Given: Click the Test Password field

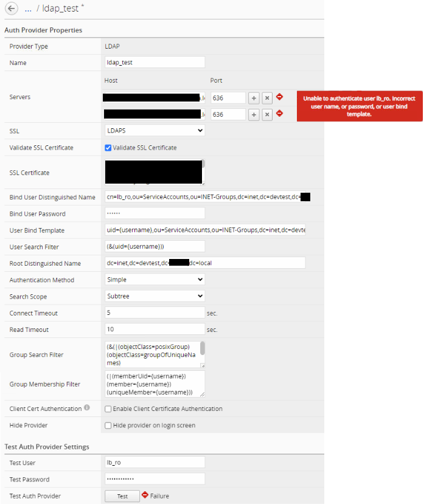Looking at the screenshot, I should (x=155, y=479).
